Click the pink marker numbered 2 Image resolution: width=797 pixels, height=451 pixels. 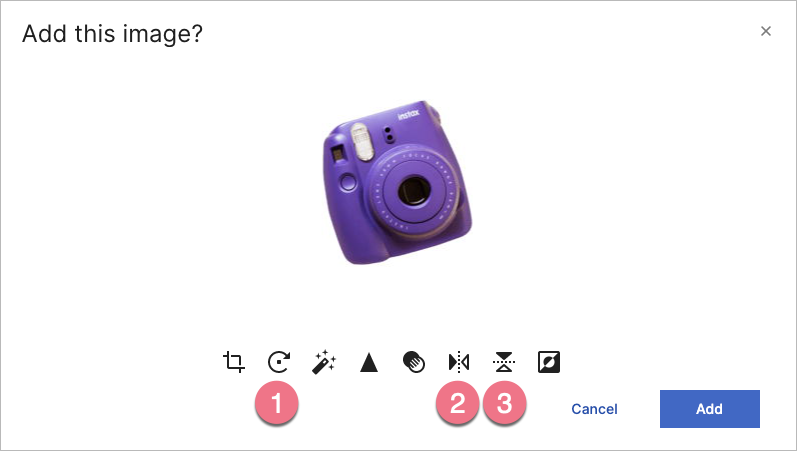[457, 403]
